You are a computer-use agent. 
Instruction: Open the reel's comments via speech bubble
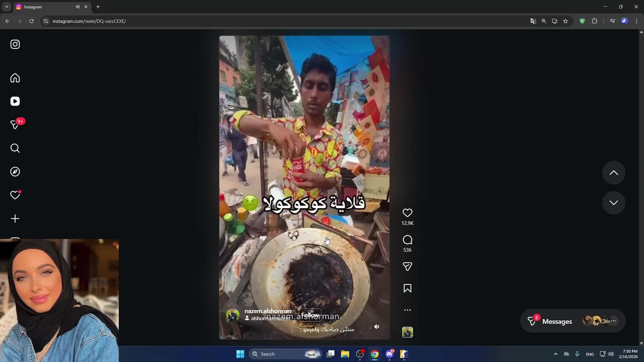pyautogui.click(x=408, y=240)
